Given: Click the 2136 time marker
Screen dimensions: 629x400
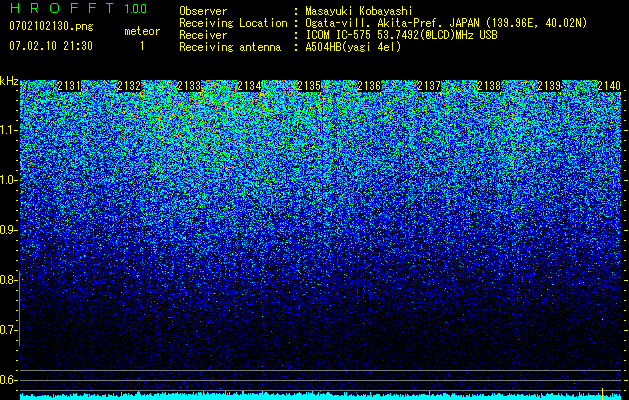Looking at the screenshot, I should (x=369, y=86).
